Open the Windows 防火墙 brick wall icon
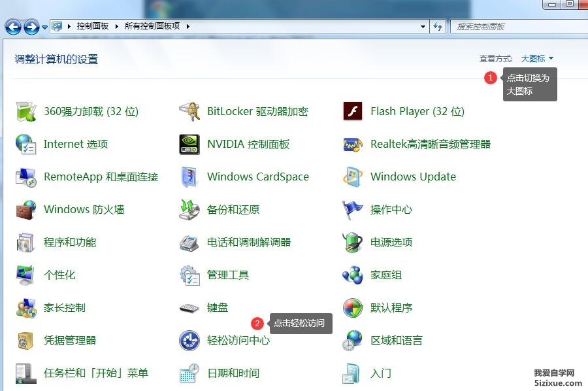The width and height of the screenshot is (588, 391). 26,209
